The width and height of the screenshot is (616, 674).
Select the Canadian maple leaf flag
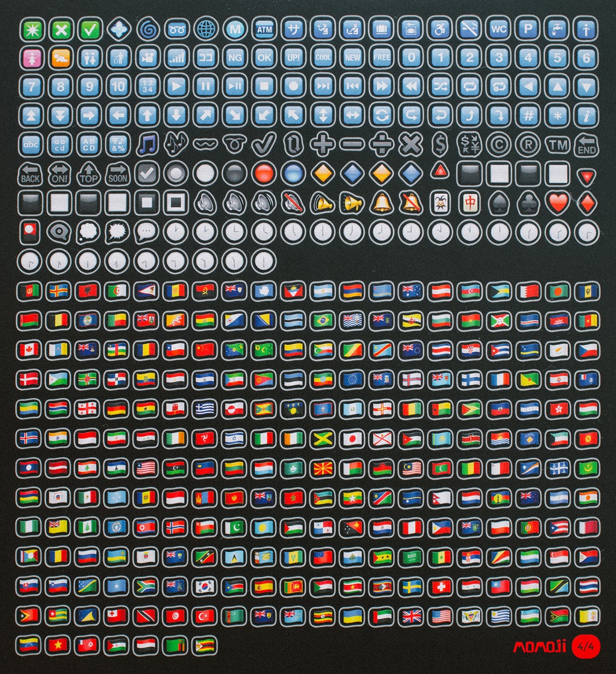click(29, 350)
